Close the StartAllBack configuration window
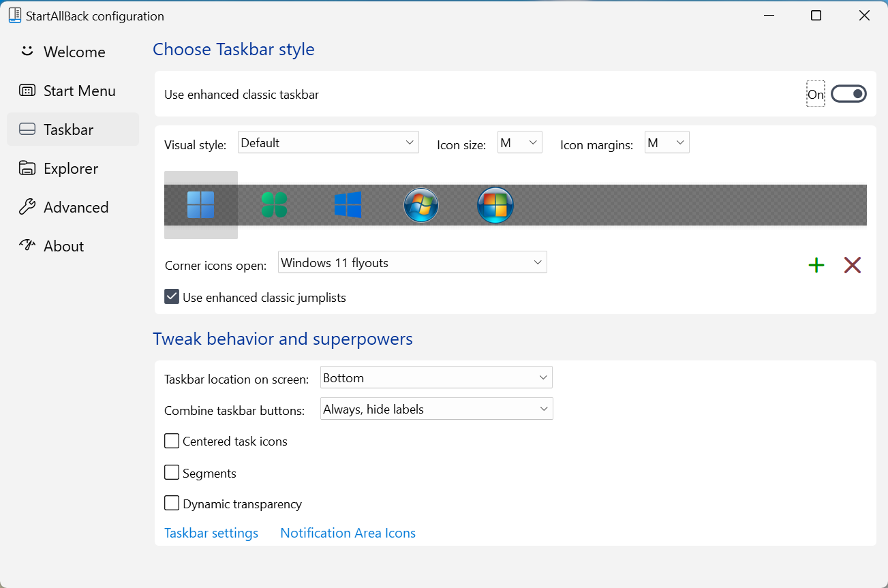The height and width of the screenshot is (588, 888). tap(864, 16)
